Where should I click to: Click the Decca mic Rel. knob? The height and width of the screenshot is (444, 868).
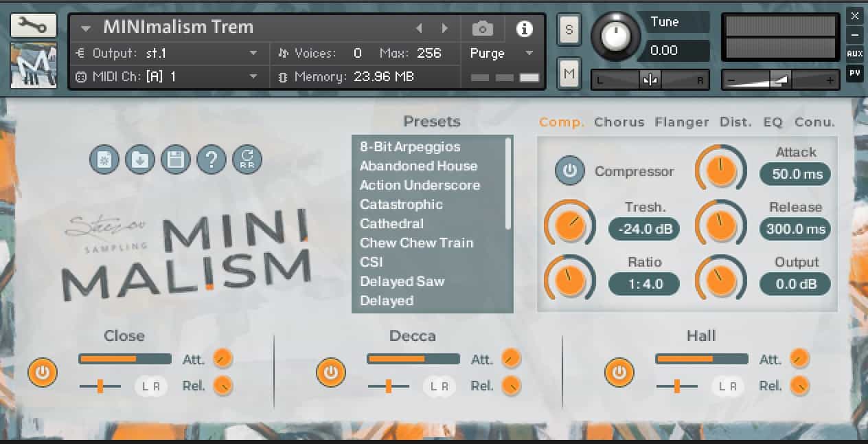511,386
